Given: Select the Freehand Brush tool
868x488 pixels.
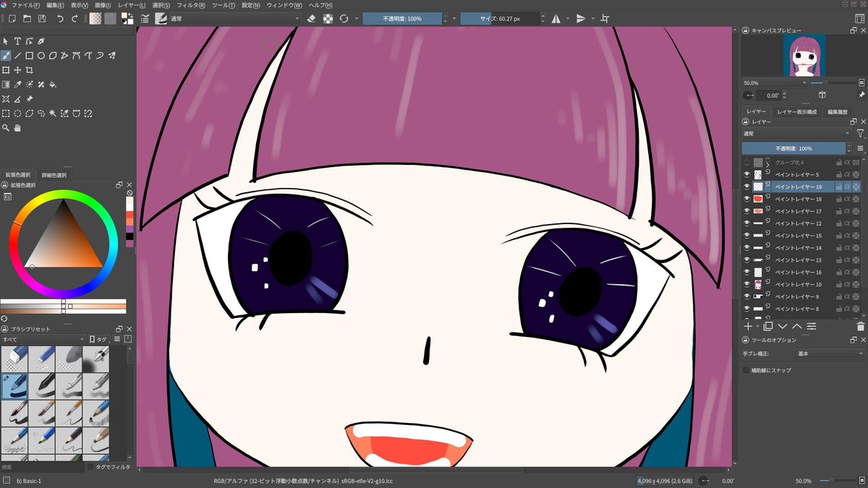Looking at the screenshot, I should (6, 55).
